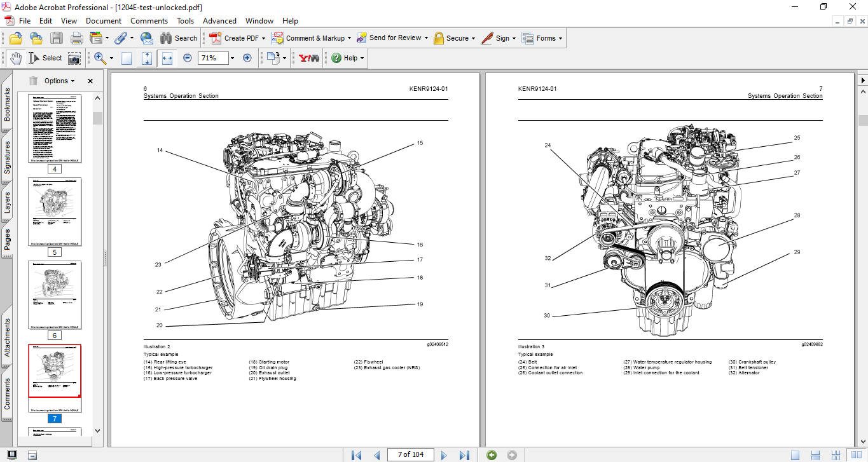
Task: Click the zoom percentage field showing 71%
Action: [x=213, y=58]
